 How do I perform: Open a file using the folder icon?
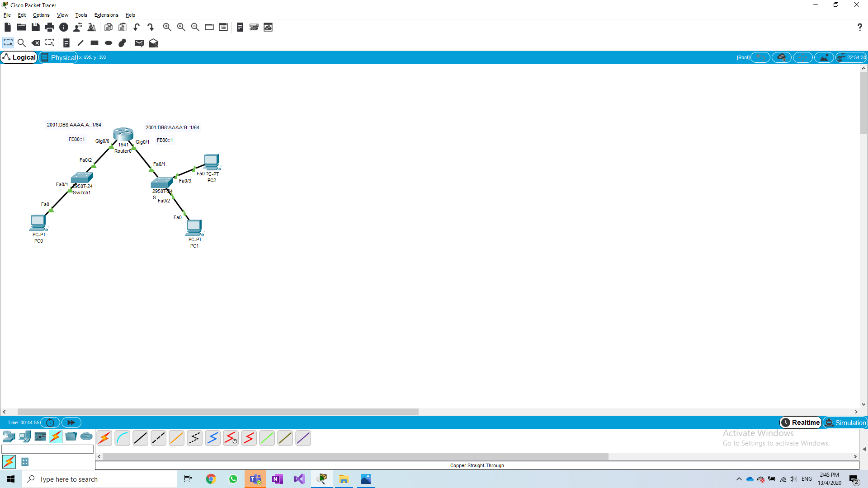coord(21,27)
